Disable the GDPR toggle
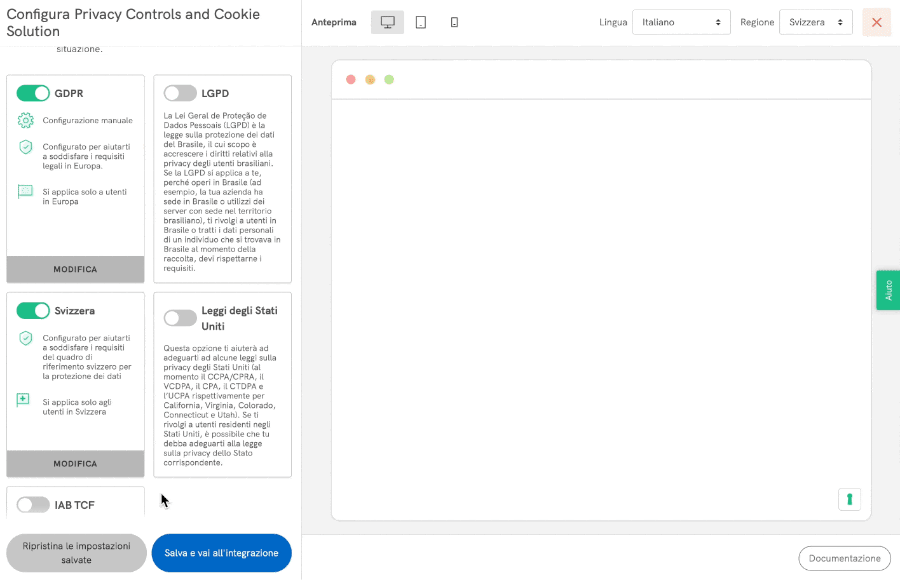This screenshot has width=900, height=580. click(33, 93)
